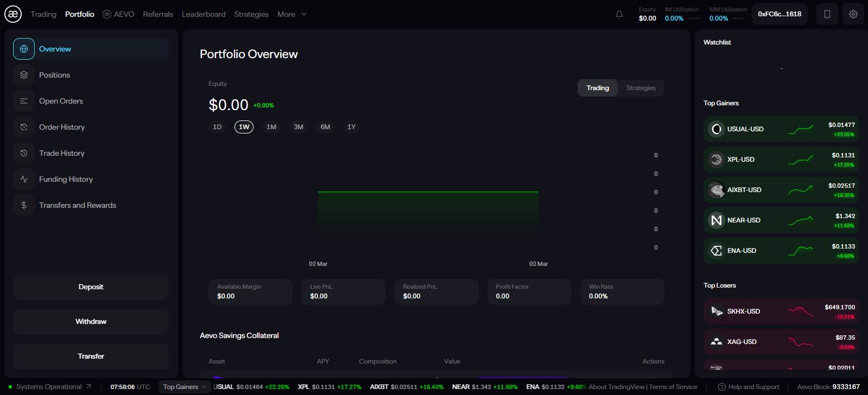Screen dimensions: 868x395
Task: Click the NEAR-USD coin icon
Action: click(x=717, y=220)
